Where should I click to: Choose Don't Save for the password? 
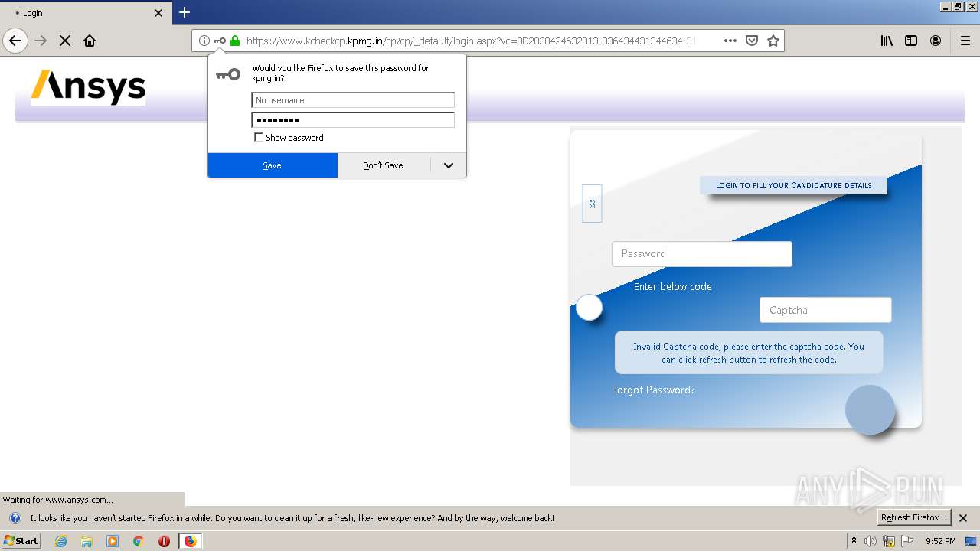pyautogui.click(x=384, y=165)
